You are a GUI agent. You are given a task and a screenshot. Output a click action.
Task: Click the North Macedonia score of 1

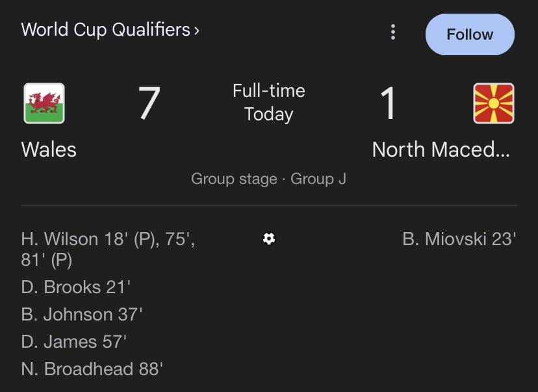[x=388, y=103]
